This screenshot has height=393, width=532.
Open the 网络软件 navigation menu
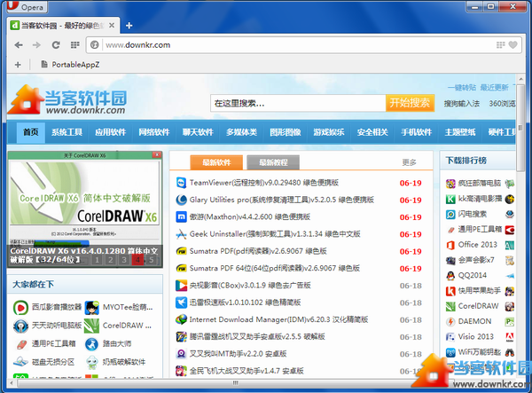click(154, 132)
